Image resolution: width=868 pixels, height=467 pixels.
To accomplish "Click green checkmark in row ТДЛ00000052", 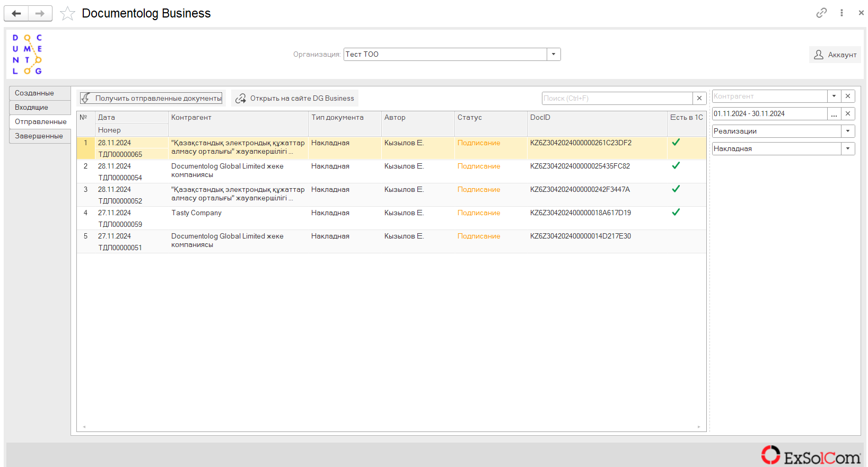I will point(676,189).
